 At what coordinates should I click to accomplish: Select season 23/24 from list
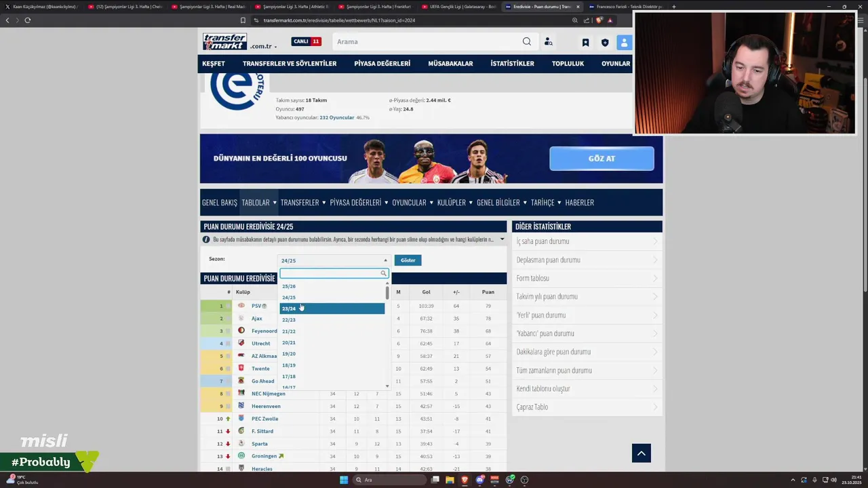pos(332,308)
